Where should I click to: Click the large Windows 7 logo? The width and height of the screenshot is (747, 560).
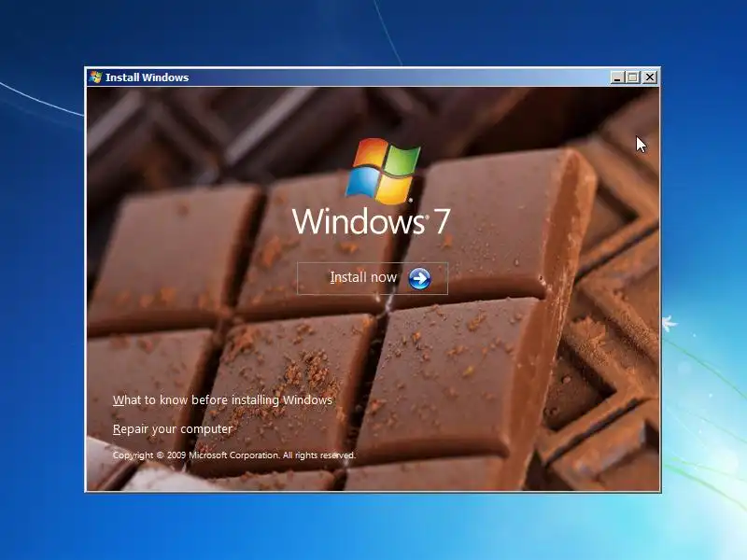(383, 172)
